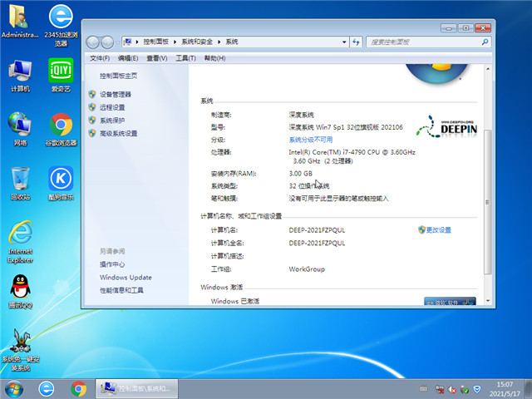Open the 文件(F) menu
The height and width of the screenshot is (399, 532).
click(x=100, y=58)
